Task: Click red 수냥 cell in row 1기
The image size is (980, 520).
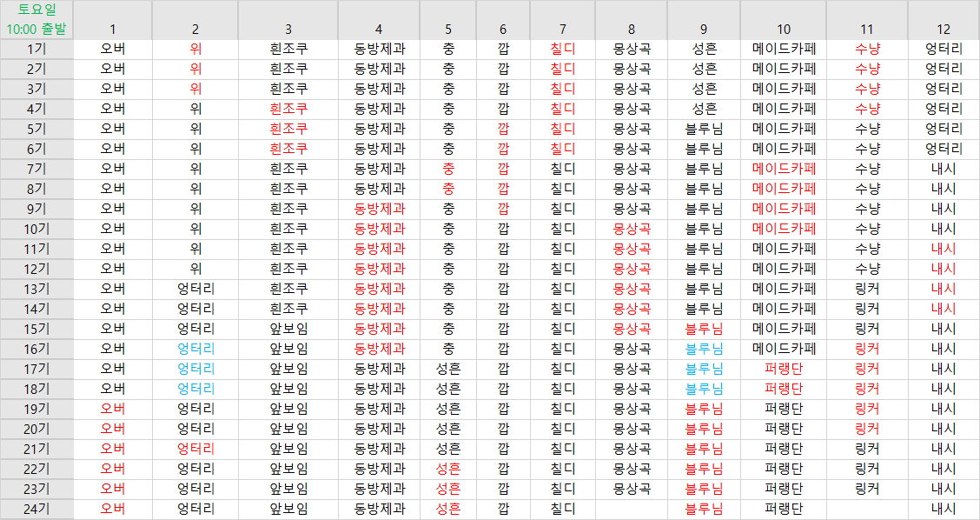Action: pos(867,49)
